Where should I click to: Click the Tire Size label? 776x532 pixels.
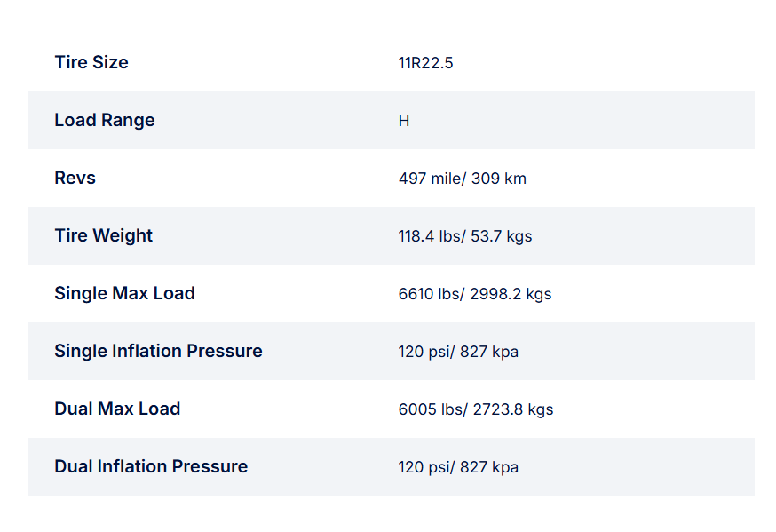click(91, 62)
